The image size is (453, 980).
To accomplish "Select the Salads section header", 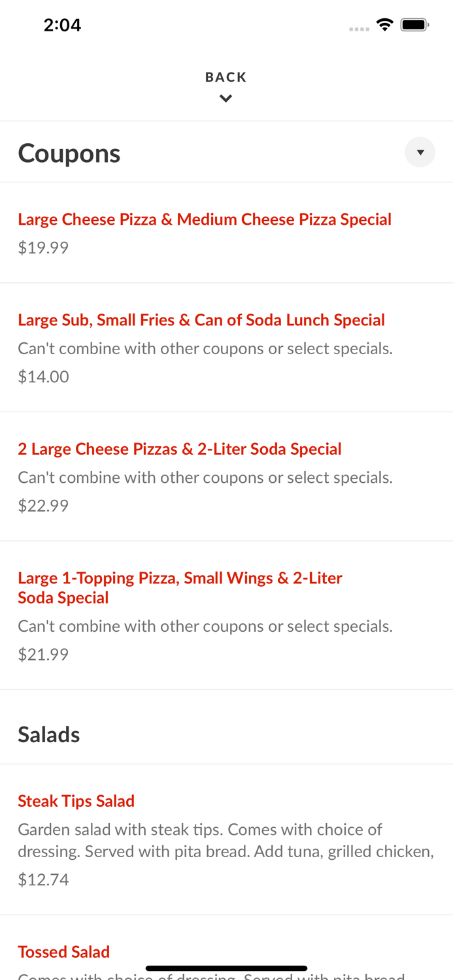I will click(49, 734).
